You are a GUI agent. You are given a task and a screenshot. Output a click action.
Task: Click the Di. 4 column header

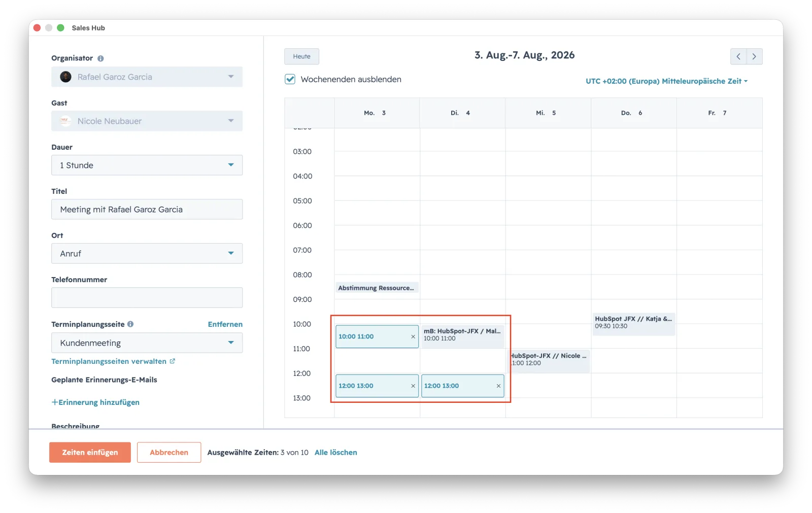click(462, 113)
